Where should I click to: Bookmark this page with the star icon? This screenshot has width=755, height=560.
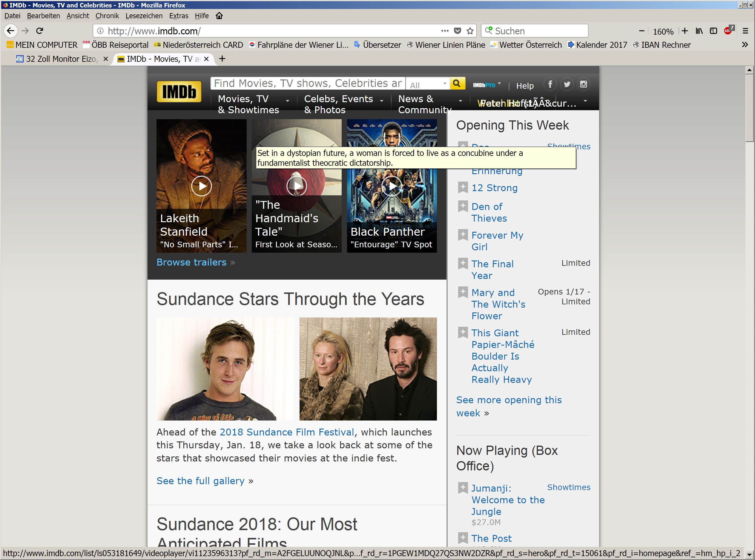pyautogui.click(x=470, y=31)
